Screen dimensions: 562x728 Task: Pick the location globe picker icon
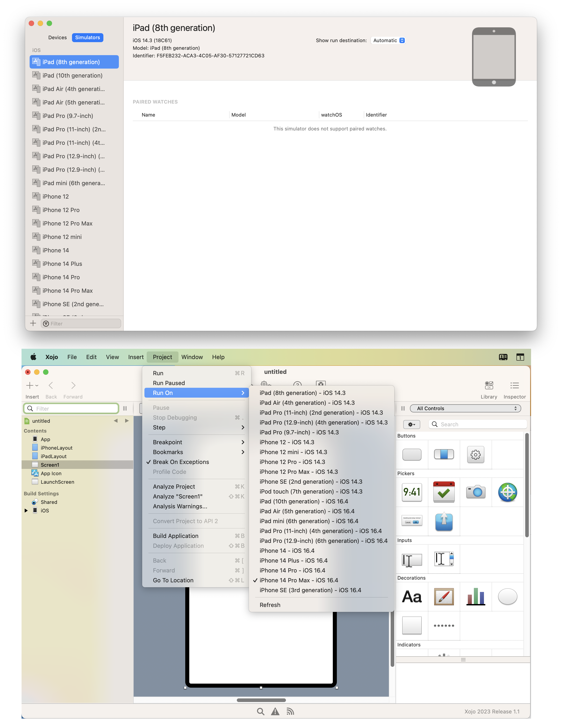tap(507, 492)
